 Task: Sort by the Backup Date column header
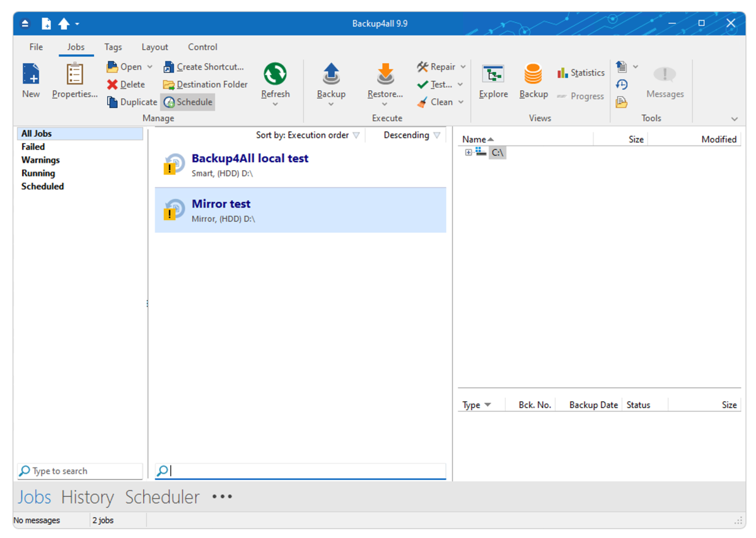click(x=589, y=405)
